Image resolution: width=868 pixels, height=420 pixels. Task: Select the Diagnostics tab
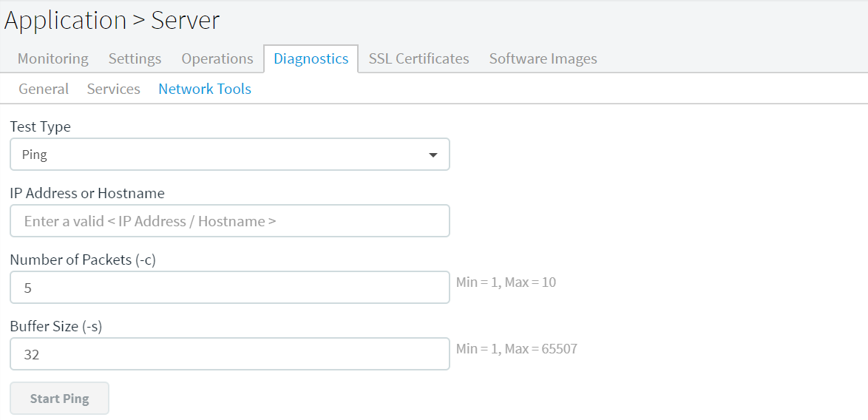pos(311,58)
